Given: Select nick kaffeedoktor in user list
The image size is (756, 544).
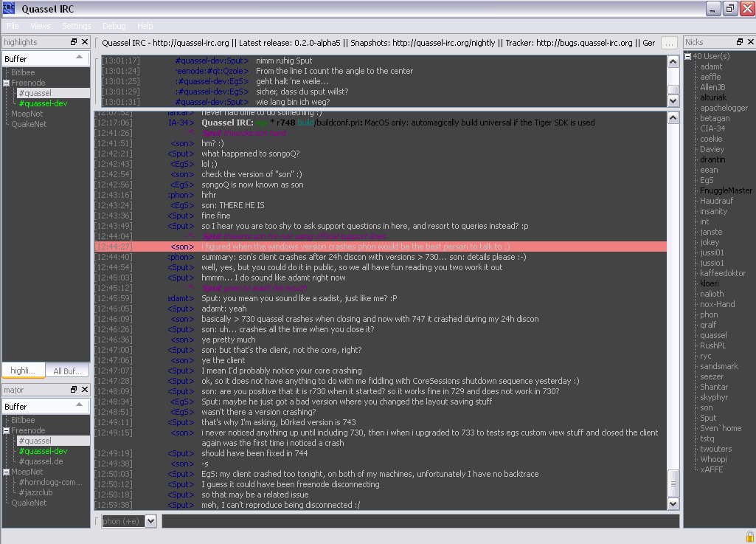Looking at the screenshot, I should coord(723,273).
